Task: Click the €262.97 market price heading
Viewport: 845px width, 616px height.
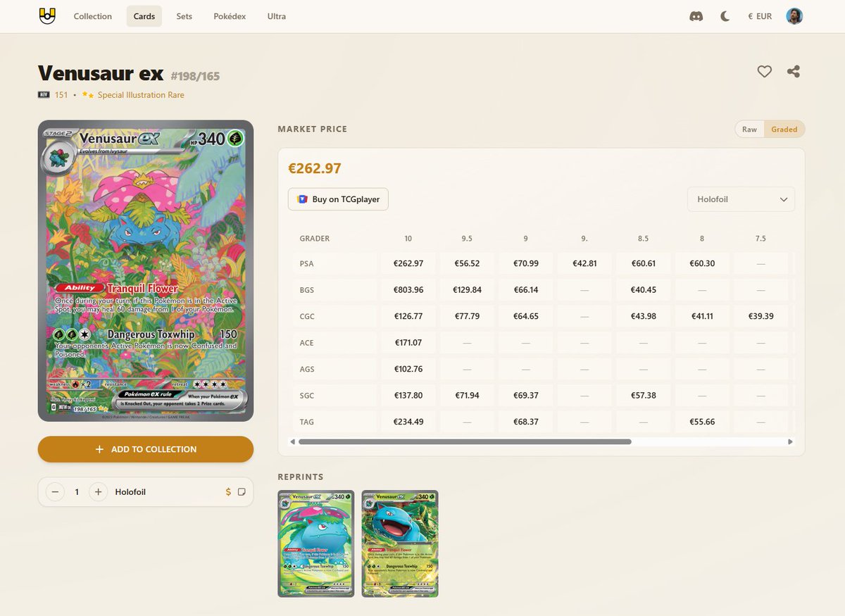Action: click(315, 168)
